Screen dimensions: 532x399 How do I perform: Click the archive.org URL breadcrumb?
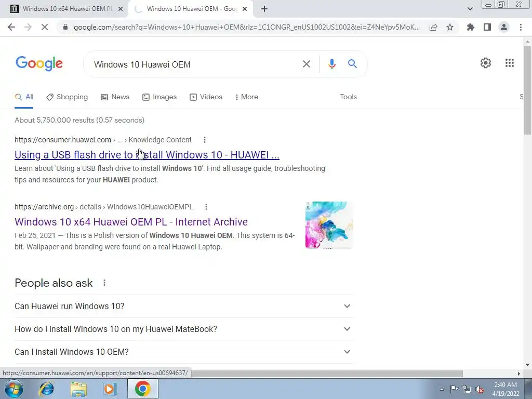tap(104, 207)
